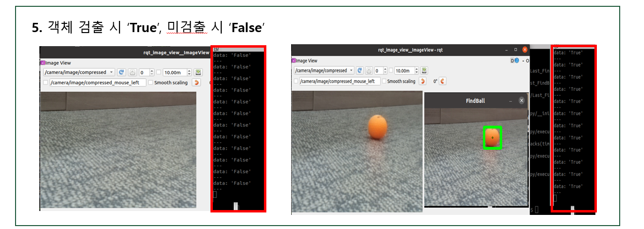
Task: Rotate image left in orange-ball rqt window
Action: click(423, 81)
